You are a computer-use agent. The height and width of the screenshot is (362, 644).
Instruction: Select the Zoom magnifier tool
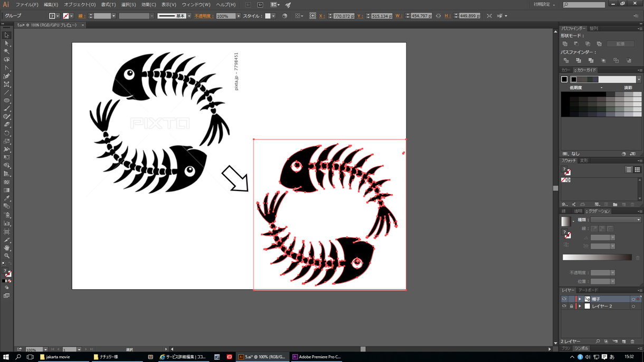click(x=7, y=255)
